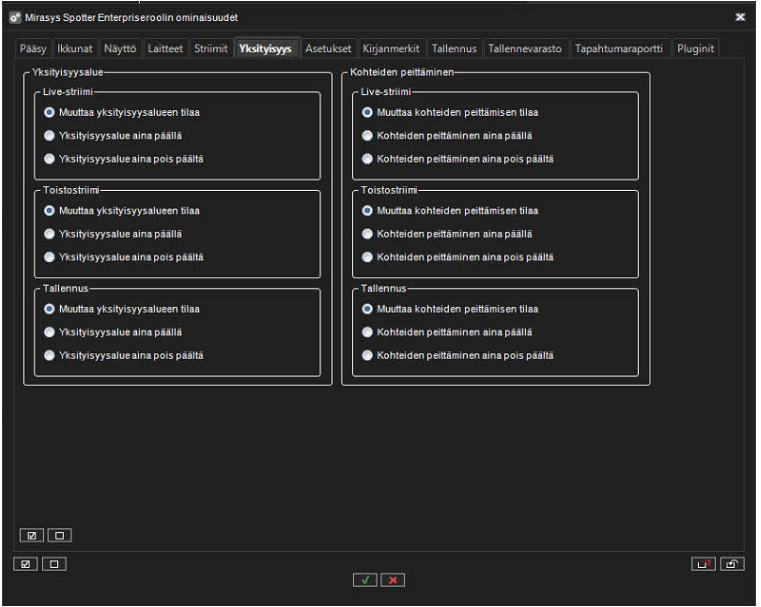Click the bottom-right icon with red mark
Image resolution: width=761 pixels, height=607 pixels.
coord(704,565)
